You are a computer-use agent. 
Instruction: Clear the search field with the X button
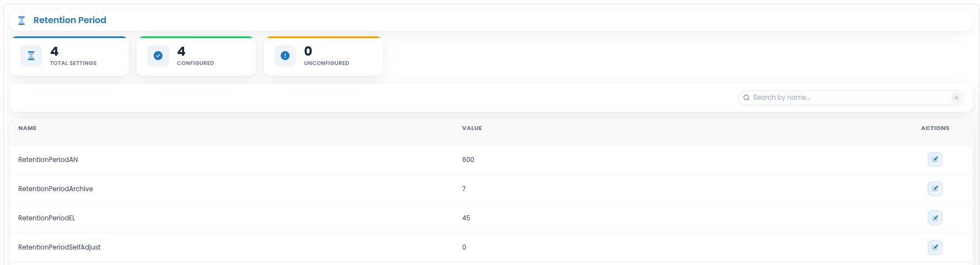956,98
